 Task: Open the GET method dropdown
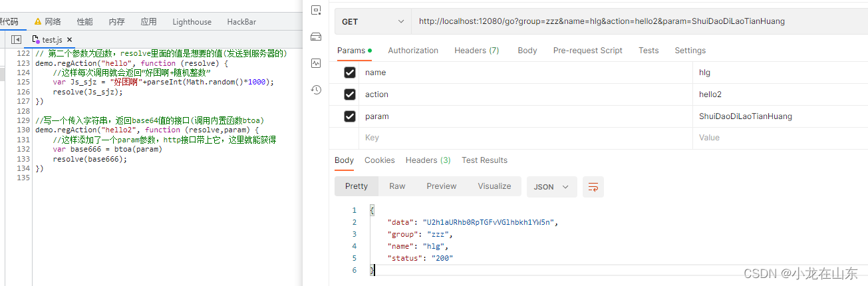click(x=372, y=22)
